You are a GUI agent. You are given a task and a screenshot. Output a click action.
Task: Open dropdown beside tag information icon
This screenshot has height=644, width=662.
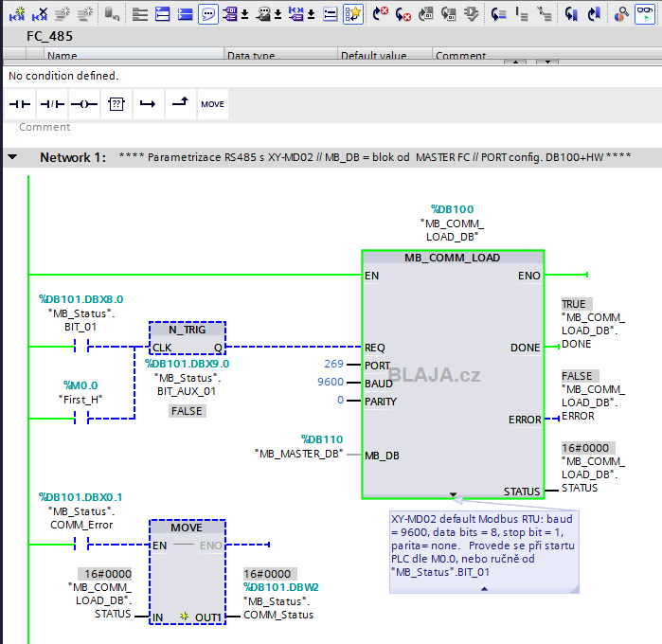[277, 15]
